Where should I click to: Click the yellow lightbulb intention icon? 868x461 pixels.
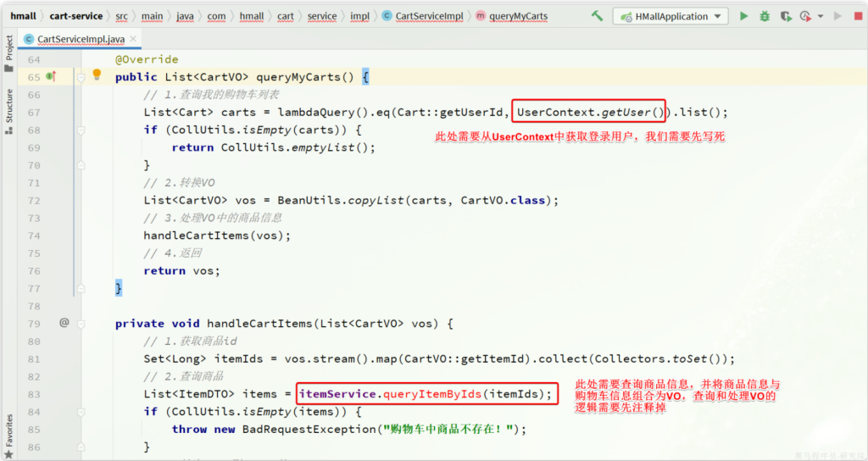(97, 75)
